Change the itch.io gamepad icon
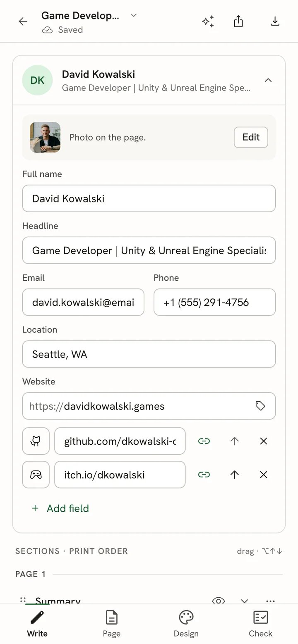Viewport: 298px width, 644px height. click(x=36, y=475)
